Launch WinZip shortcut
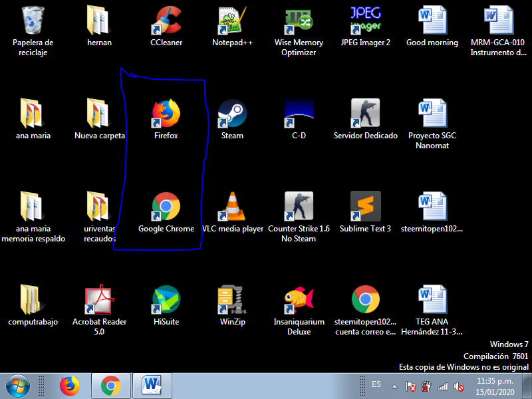 pos(232,300)
